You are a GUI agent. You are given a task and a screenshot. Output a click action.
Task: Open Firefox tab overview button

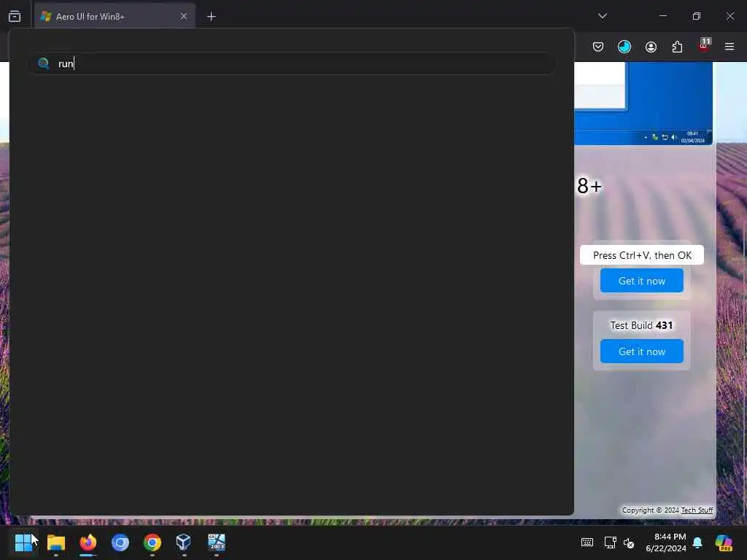15,16
